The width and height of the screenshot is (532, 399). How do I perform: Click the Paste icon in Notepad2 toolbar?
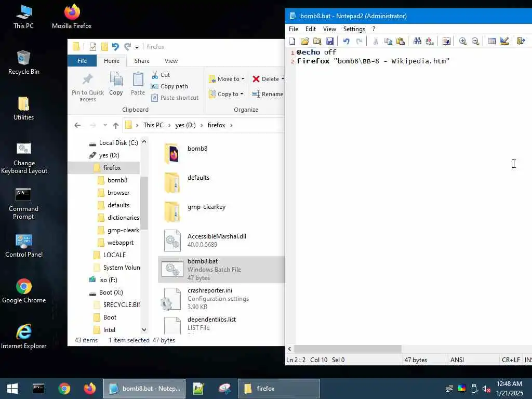click(401, 42)
